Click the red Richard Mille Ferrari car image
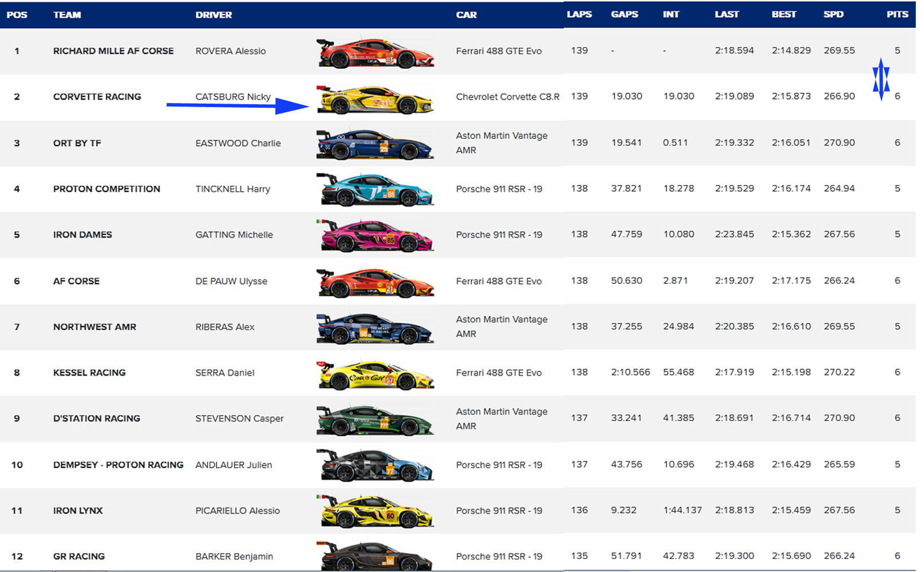 click(375, 53)
